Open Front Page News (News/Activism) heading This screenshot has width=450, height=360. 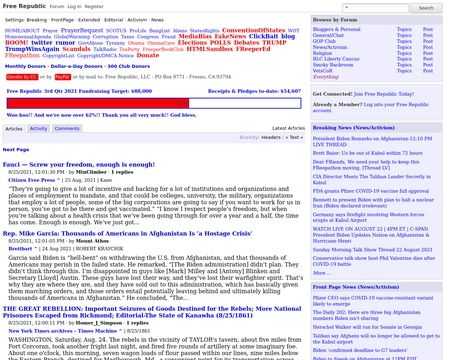pyautogui.click(x=355, y=287)
